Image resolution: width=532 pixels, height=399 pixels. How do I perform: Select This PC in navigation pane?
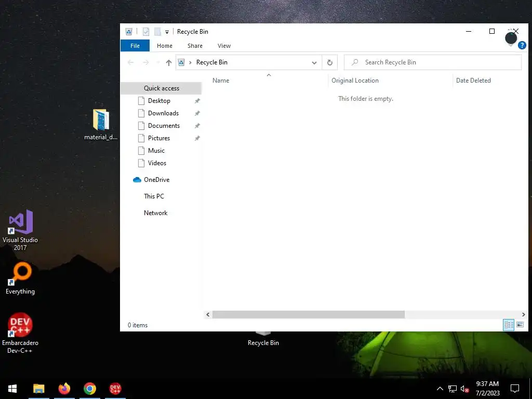point(154,196)
